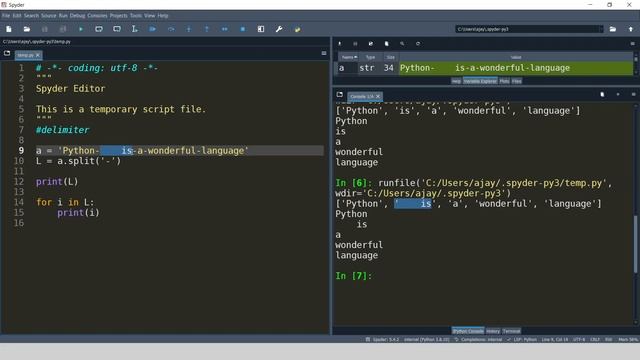
Task: Click the debug step-into icon
Action: 189,29
